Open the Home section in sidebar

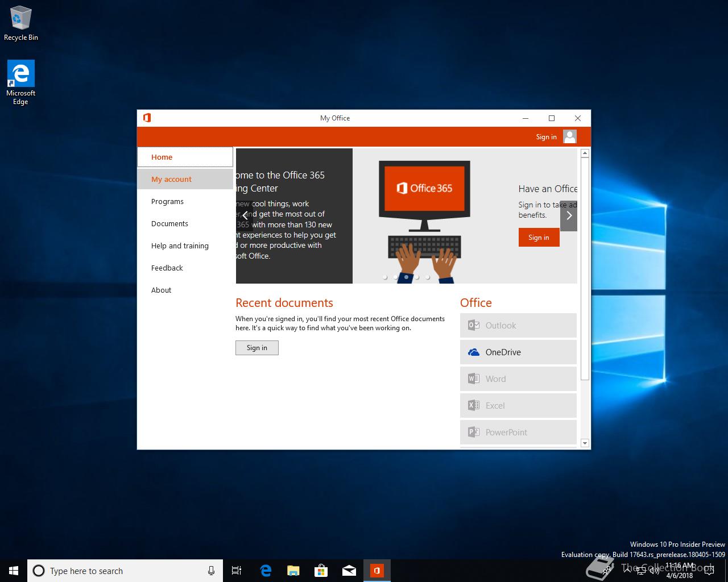click(185, 157)
